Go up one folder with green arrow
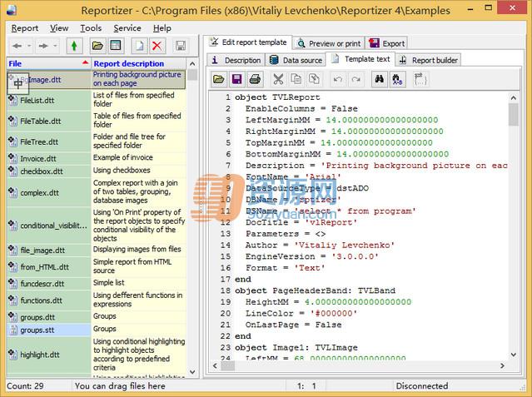532x397 pixels. (74, 46)
